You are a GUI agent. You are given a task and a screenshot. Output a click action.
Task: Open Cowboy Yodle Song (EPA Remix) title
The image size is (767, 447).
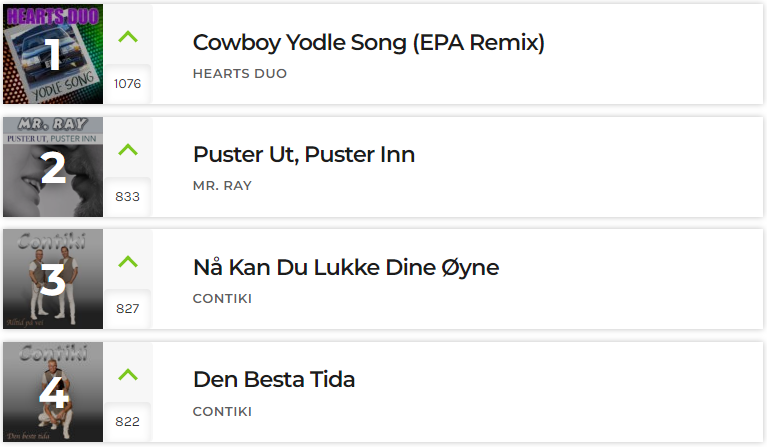pyautogui.click(x=368, y=43)
